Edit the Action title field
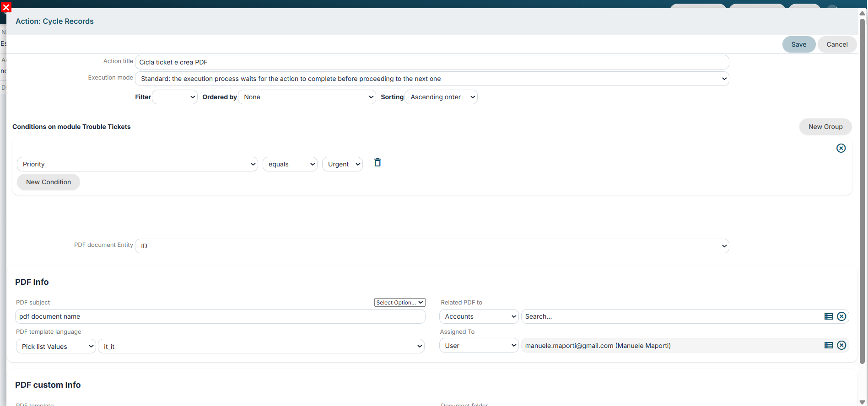The image size is (868, 406). tap(432, 62)
